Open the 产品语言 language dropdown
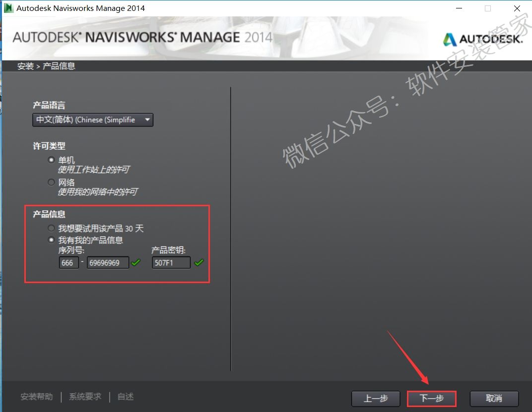The image size is (532, 412). point(93,120)
